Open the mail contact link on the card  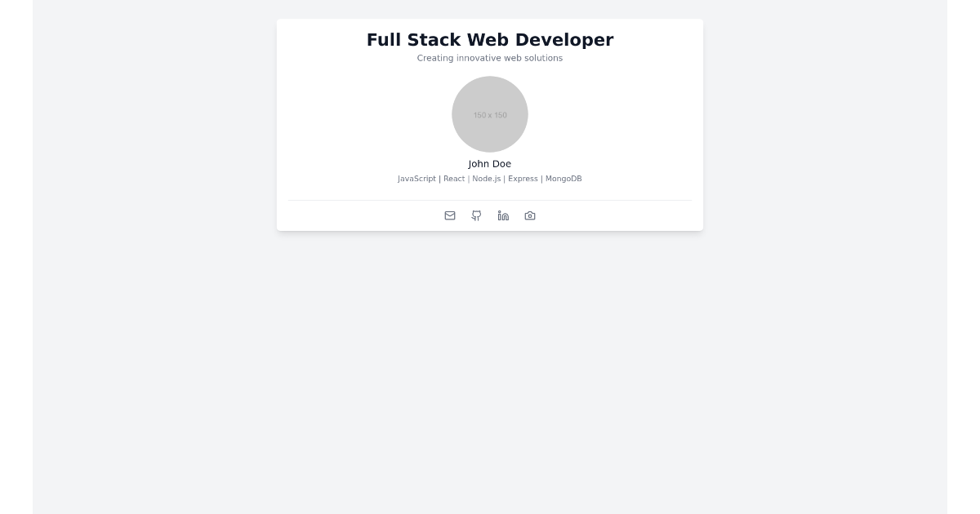[x=450, y=215]
